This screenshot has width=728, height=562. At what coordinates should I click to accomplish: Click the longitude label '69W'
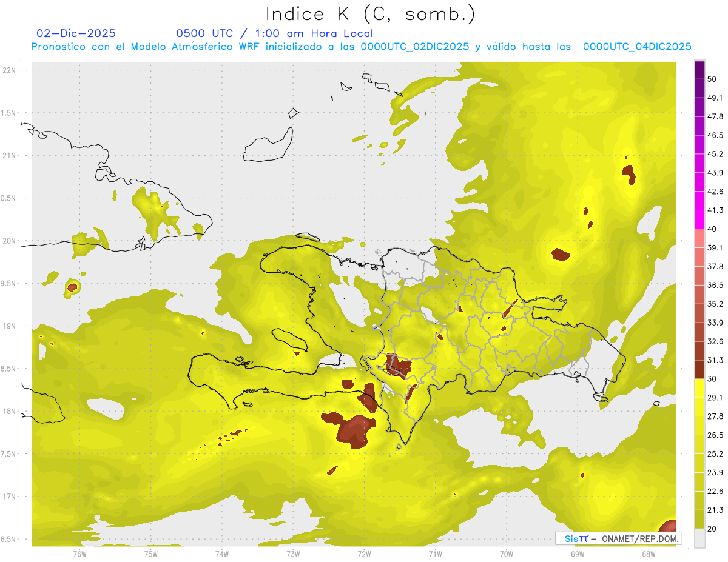[x=578, y=554]
